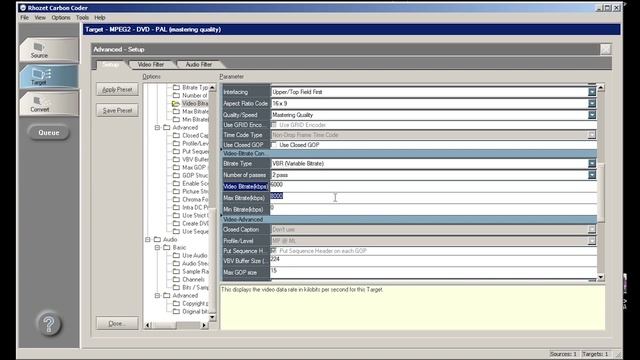Open the View menu

tap(40, 18)
